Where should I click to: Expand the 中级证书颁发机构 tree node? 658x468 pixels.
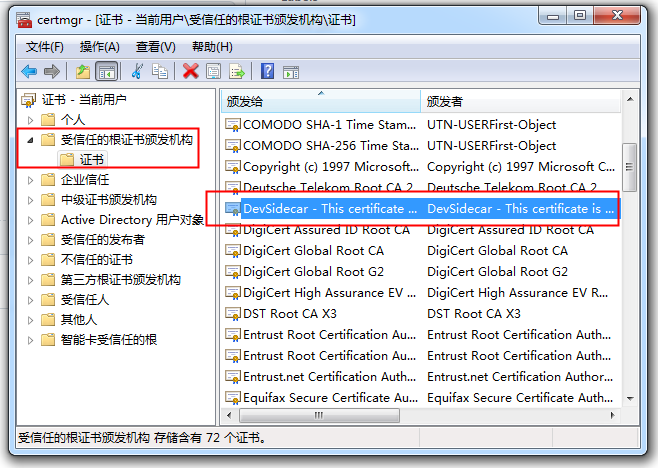[30, 200]
